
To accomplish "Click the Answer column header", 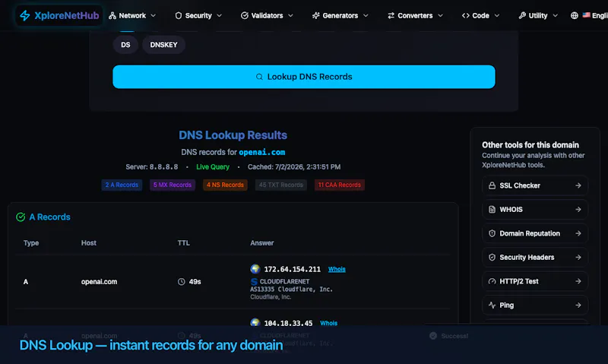I will point(262,243).
